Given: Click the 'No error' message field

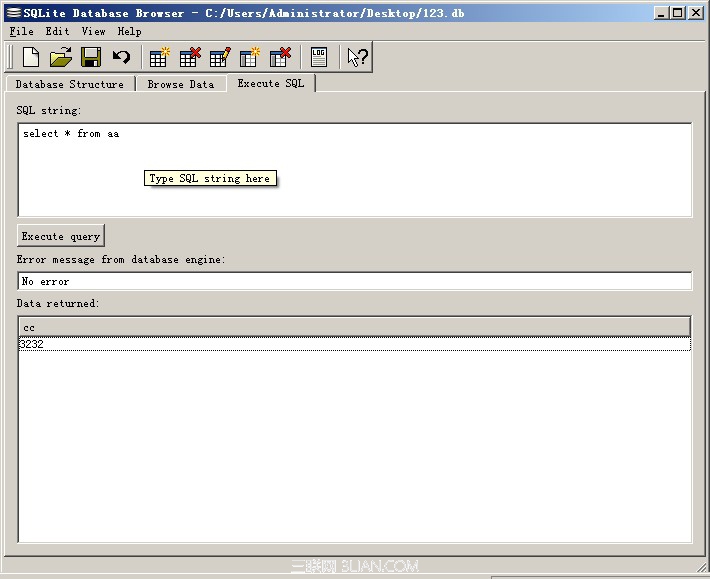Looking at the screenshot, I should click(355, 281).
